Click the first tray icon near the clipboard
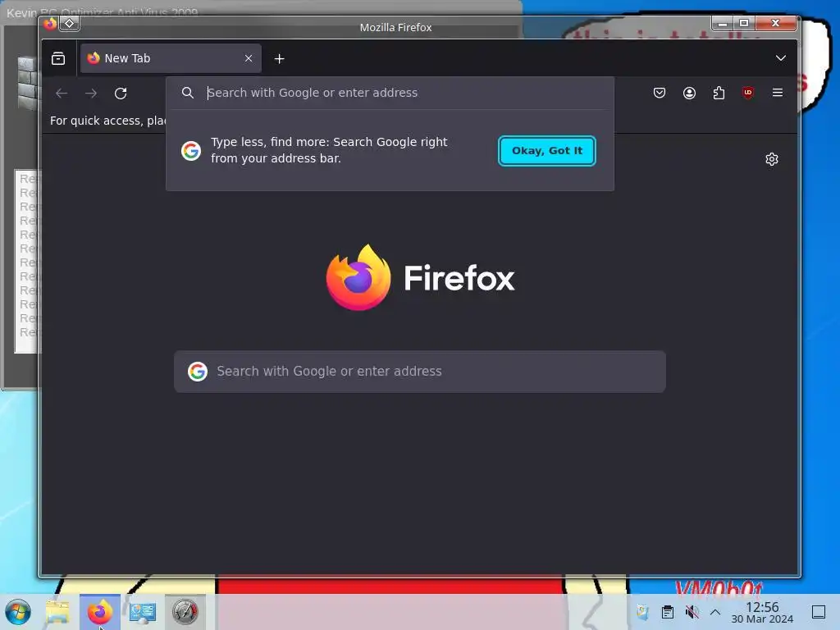Image resolution: width=840 pixels, height=630 pixels. coord(642,612)
